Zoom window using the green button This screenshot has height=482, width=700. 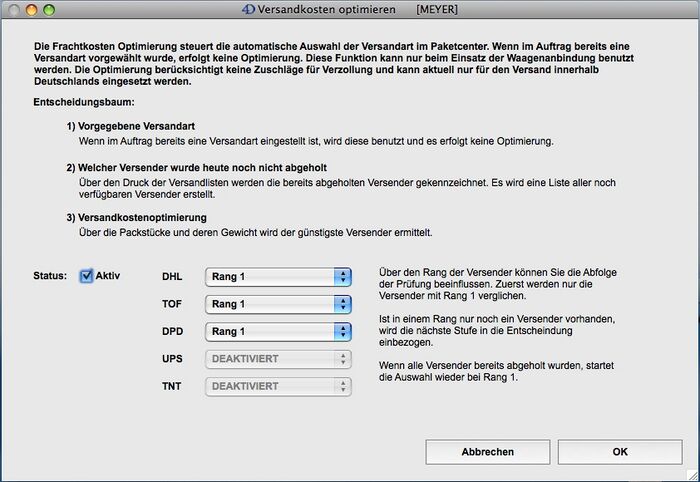(47, 9)
